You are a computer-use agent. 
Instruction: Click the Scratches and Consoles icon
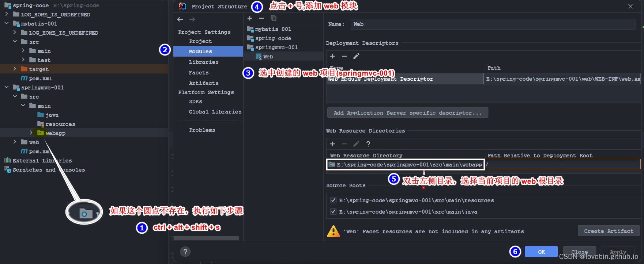tap(7, 169)
